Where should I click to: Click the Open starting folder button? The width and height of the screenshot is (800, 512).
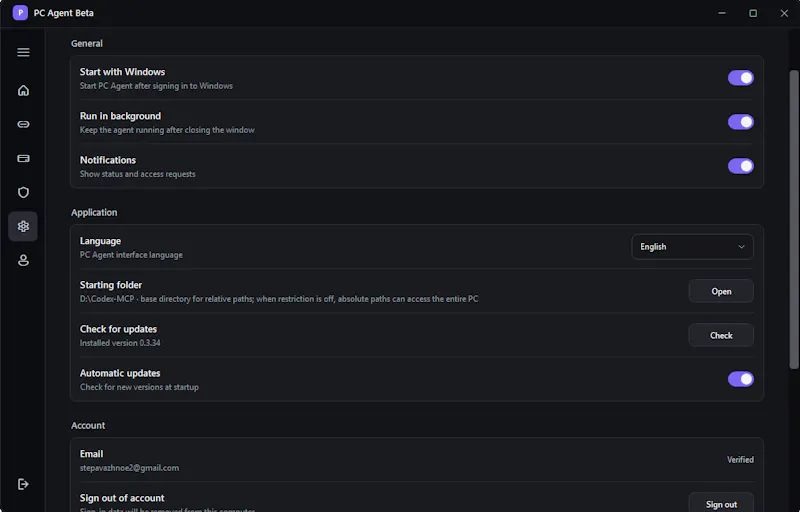[x=721, y=291]
